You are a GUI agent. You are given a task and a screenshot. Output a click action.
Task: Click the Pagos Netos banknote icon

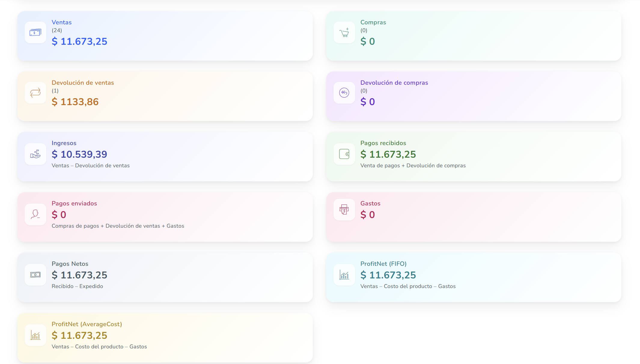(35, 275)
